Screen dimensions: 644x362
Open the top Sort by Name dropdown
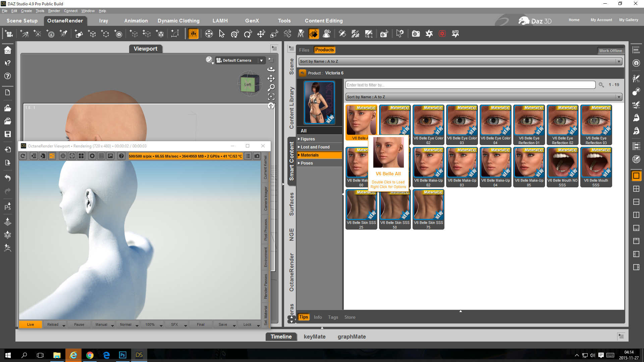point(461,61)
